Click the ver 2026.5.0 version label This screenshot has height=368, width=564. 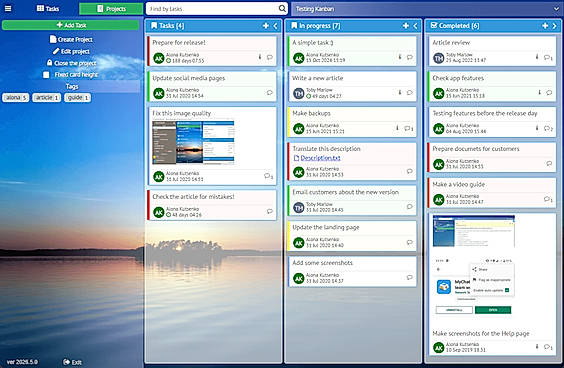coord(22,362)
